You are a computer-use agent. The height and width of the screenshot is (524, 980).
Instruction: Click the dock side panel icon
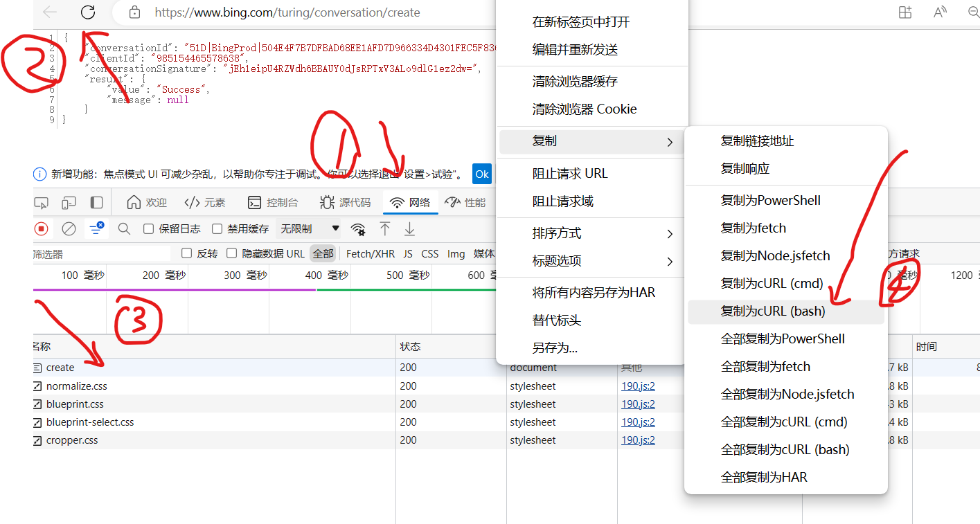point(97,203)
